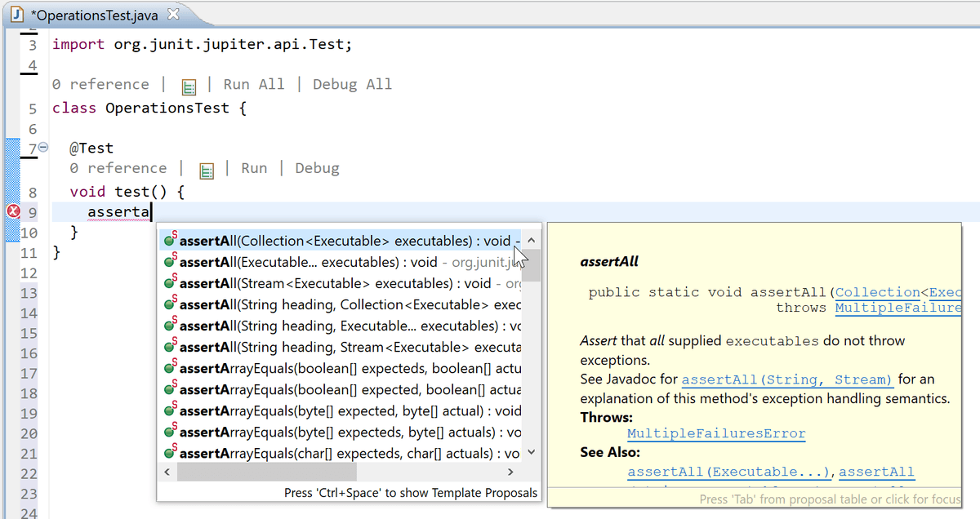Image resolution: width=980 pixels, height=519 pixels.
Task: Click method icon of assertArrayEquals(char[] expecteds) proposal
Action: click(170, 453)
